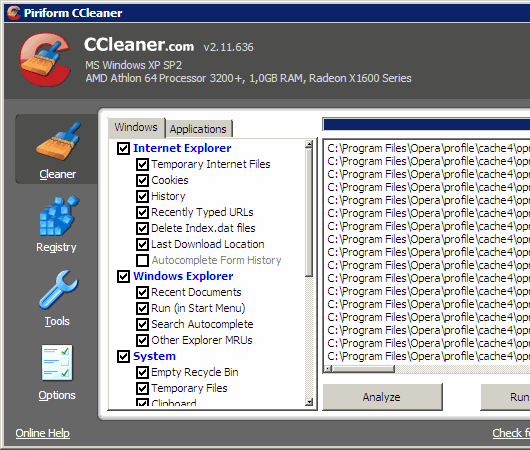This screenshot has height=450, width=530.
Task: Click the blue progress bar
Action: (x=427, y=125)
